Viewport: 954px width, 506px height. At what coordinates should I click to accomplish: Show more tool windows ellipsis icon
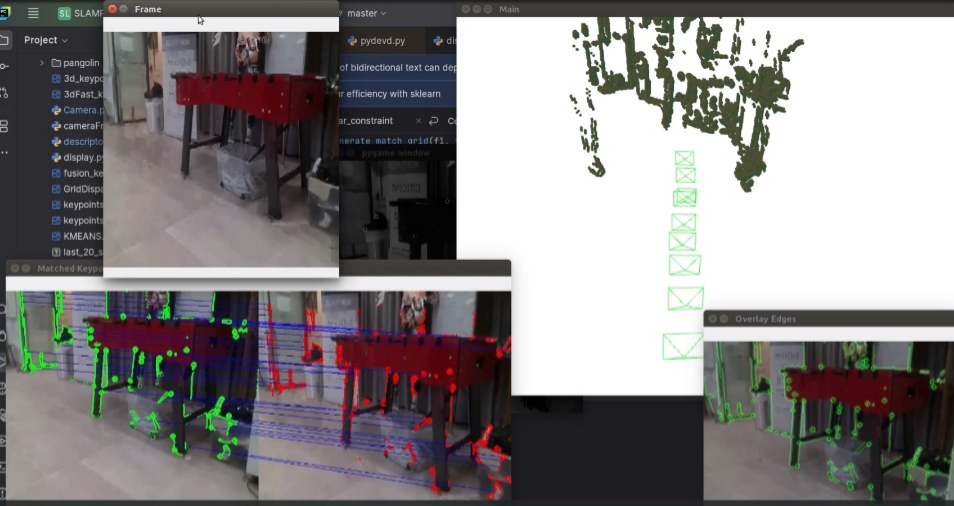click(x=4, y=152)
